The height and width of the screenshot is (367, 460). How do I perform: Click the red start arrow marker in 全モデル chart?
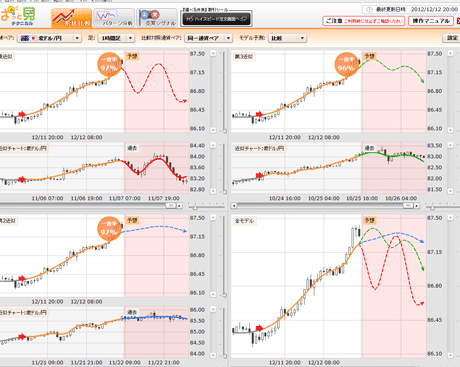[x=259, y=328]
